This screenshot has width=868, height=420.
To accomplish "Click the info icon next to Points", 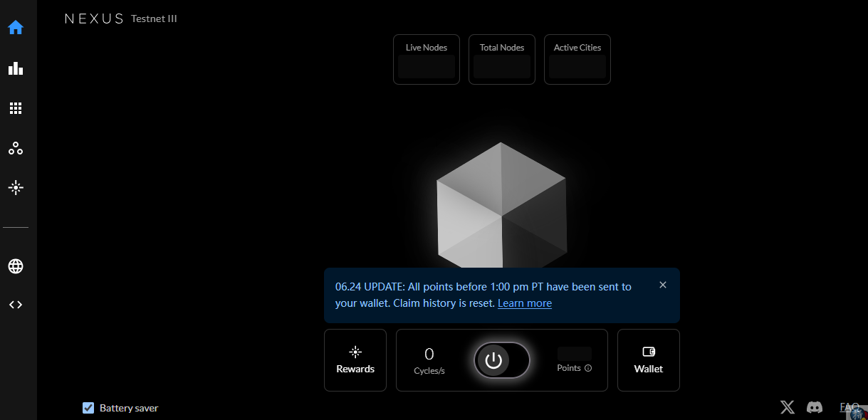I will [x=588, y=369].
